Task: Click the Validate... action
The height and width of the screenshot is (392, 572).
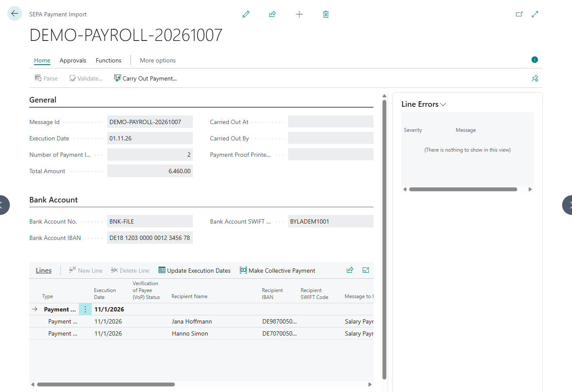Action: [x=86, y=78]
